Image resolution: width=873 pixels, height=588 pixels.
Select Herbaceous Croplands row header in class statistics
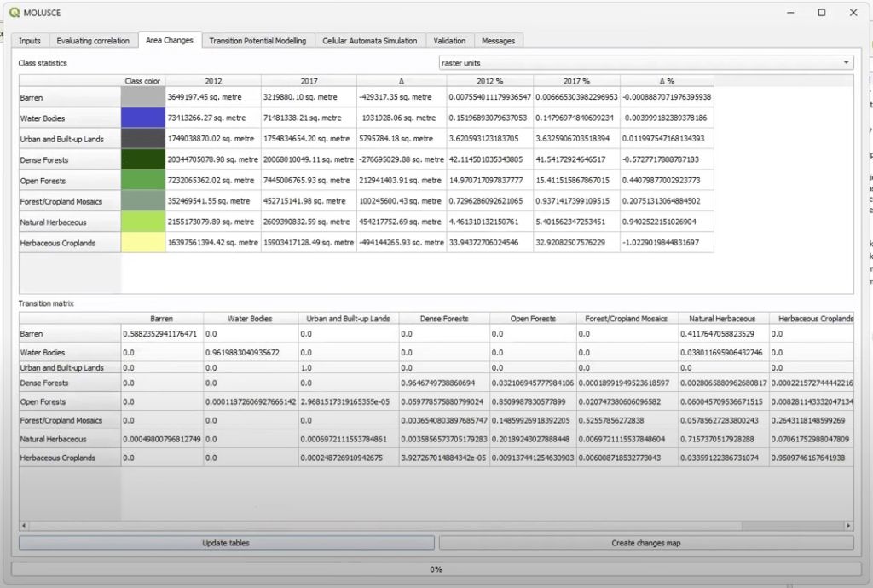point(70,243)
